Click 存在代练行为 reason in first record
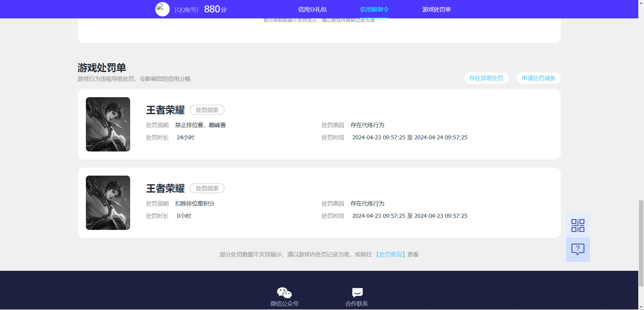 (x=367, y=125)
